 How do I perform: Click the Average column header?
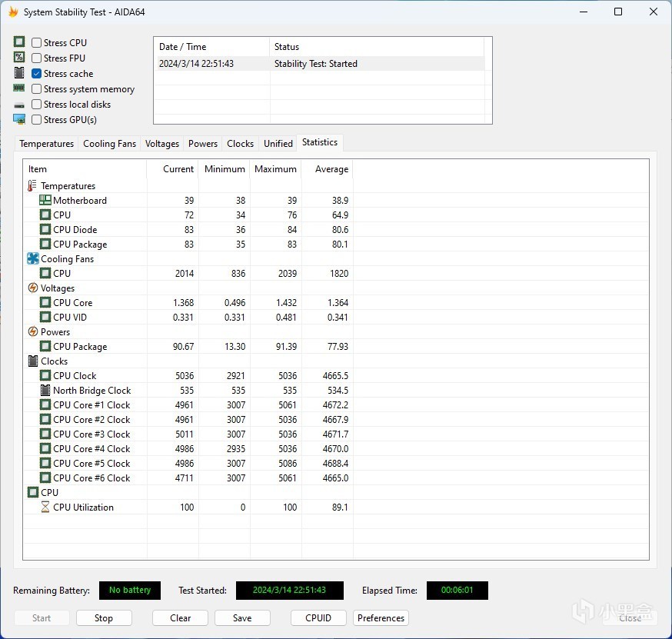(331, 169)
